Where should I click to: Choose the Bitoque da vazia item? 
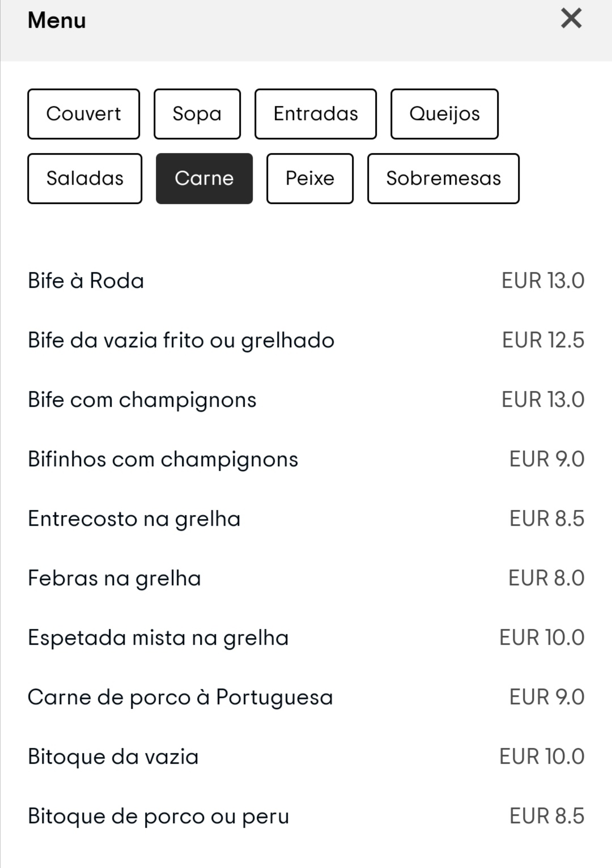[113, 757]
